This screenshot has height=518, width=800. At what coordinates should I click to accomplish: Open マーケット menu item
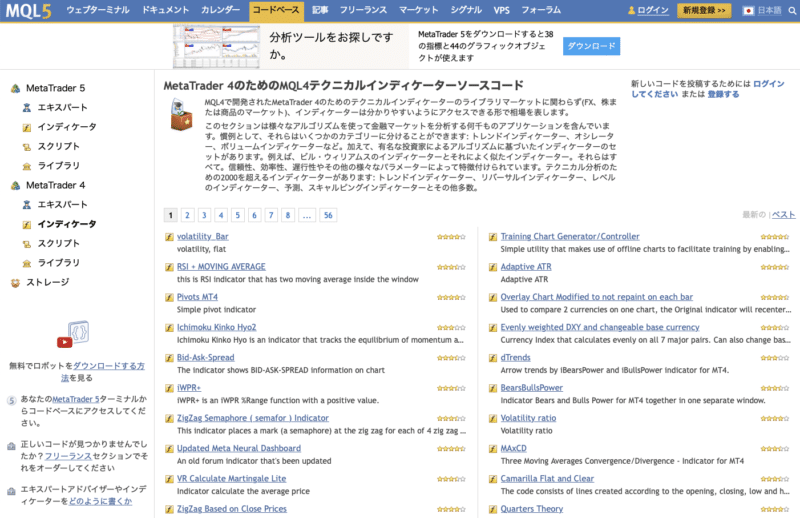[419, 10]
